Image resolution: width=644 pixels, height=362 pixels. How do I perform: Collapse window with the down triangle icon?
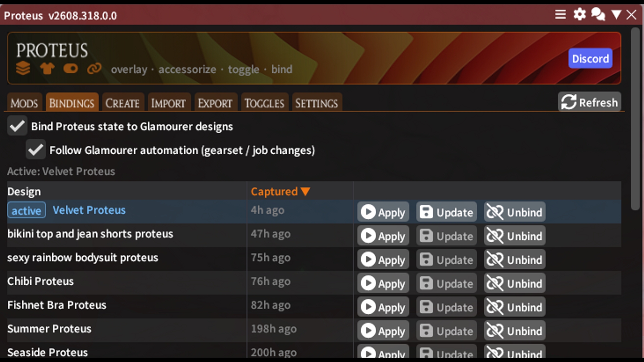pos(616,14)
